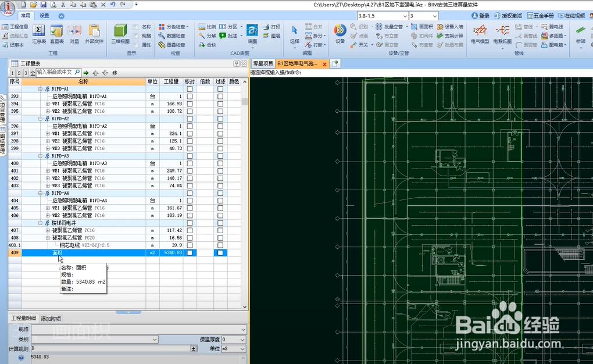Open 在线视频 online videos
This screenshot has height=364, width=593.
coord(571,16)
